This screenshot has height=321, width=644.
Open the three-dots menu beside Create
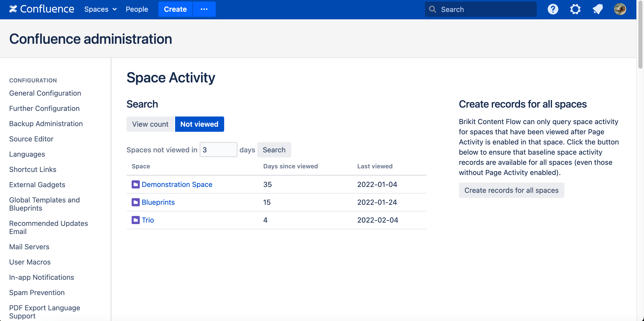pos(204,9)
